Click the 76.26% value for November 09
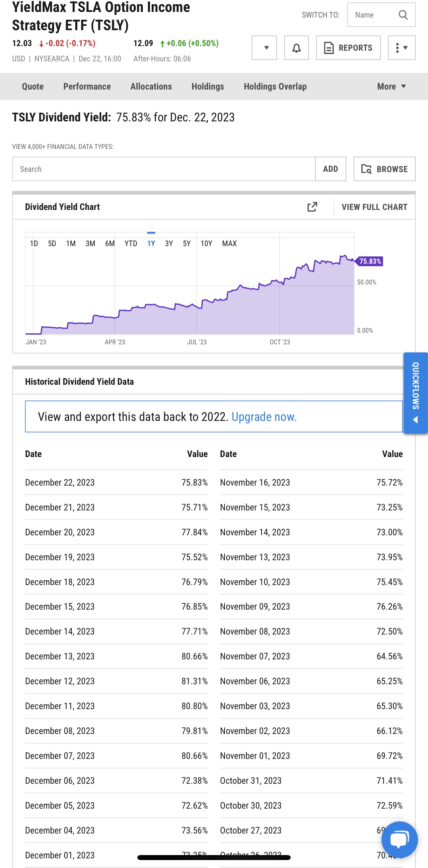428x868 pixels. coord(390,607)
